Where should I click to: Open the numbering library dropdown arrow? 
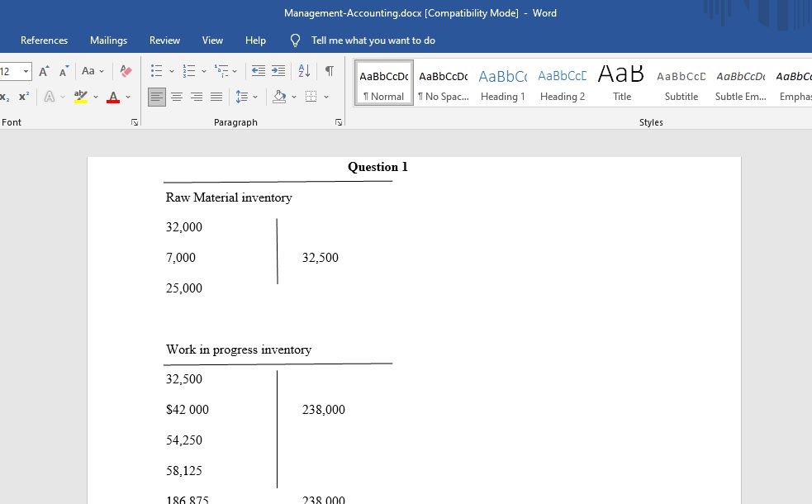[x=203, y=71]
